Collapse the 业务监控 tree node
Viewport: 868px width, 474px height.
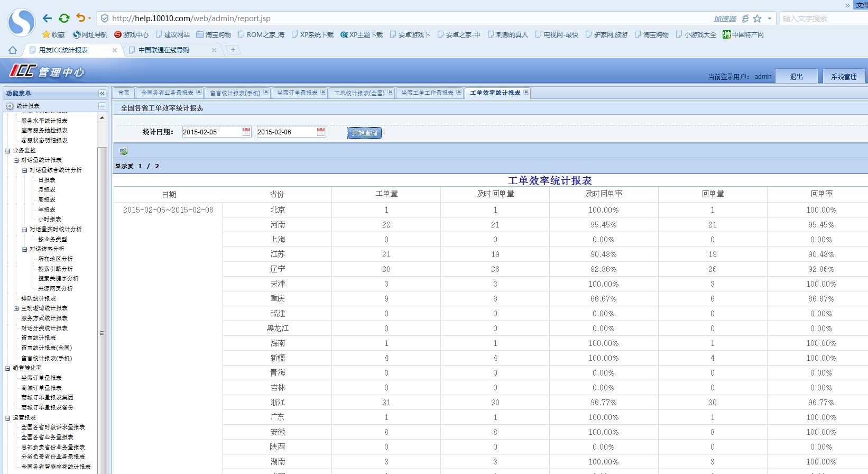pyautogui.click(x=7, y=150)
